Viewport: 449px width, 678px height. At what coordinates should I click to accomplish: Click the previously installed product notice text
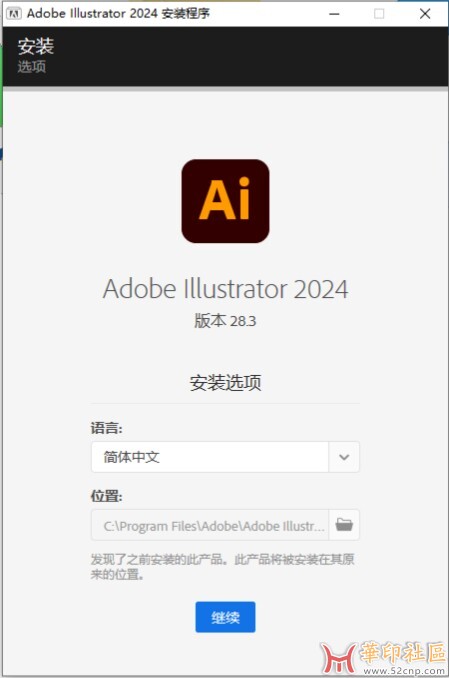[x=223, y=567]
